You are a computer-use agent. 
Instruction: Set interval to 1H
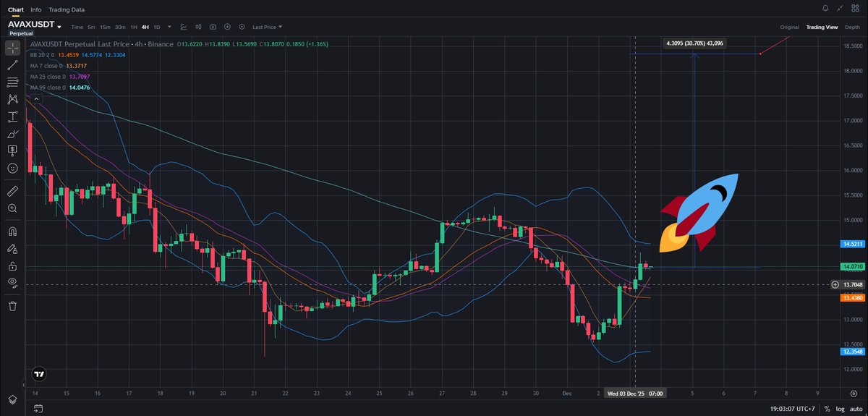click(x=134, y=27)
